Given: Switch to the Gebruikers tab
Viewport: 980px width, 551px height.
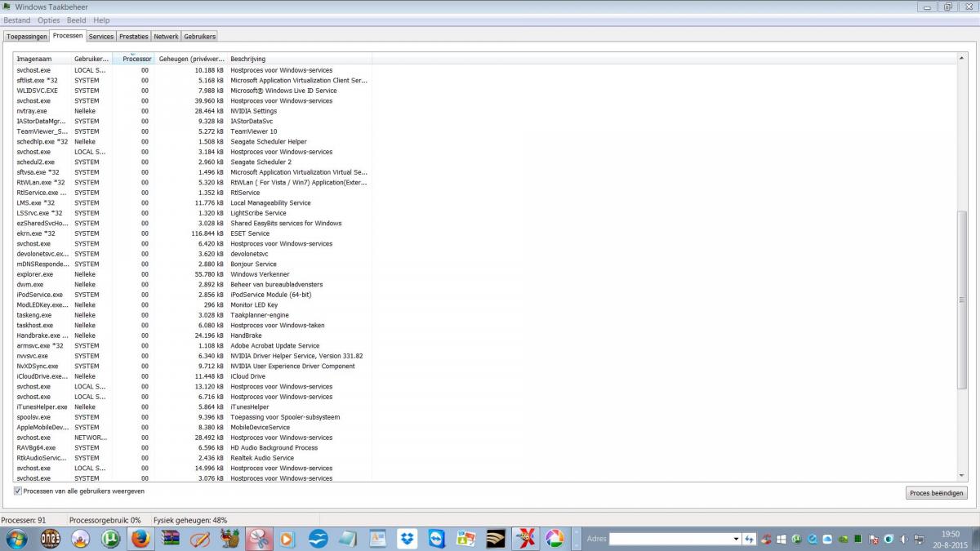Looking at the screenshot, I should click(199, 37).
